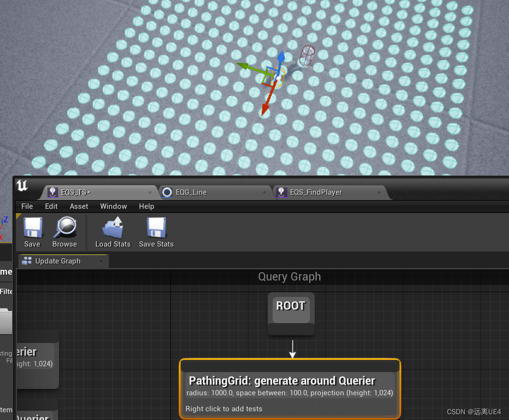Switch to the EQG_Line tab
509x420 pixels.
tap(192, 192)
